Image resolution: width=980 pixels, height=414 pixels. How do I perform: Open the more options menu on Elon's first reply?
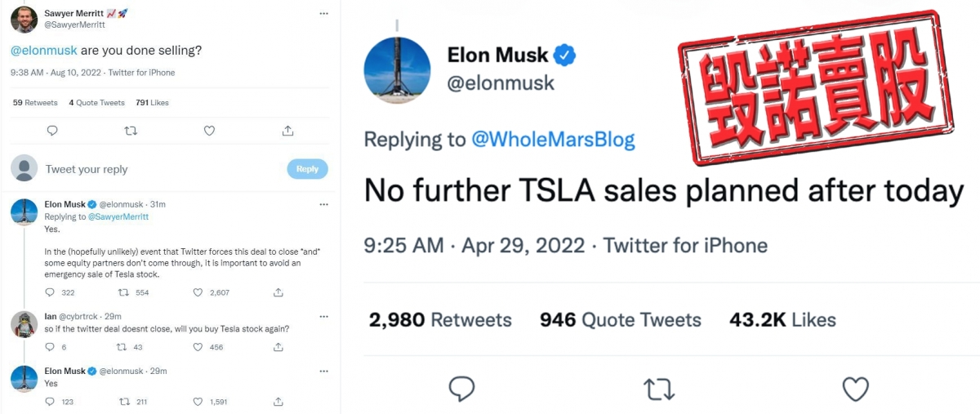pos(323,204)
